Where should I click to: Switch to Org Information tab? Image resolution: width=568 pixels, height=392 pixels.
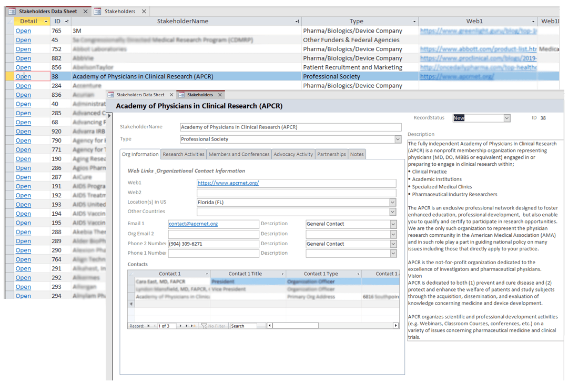point(140,154)
